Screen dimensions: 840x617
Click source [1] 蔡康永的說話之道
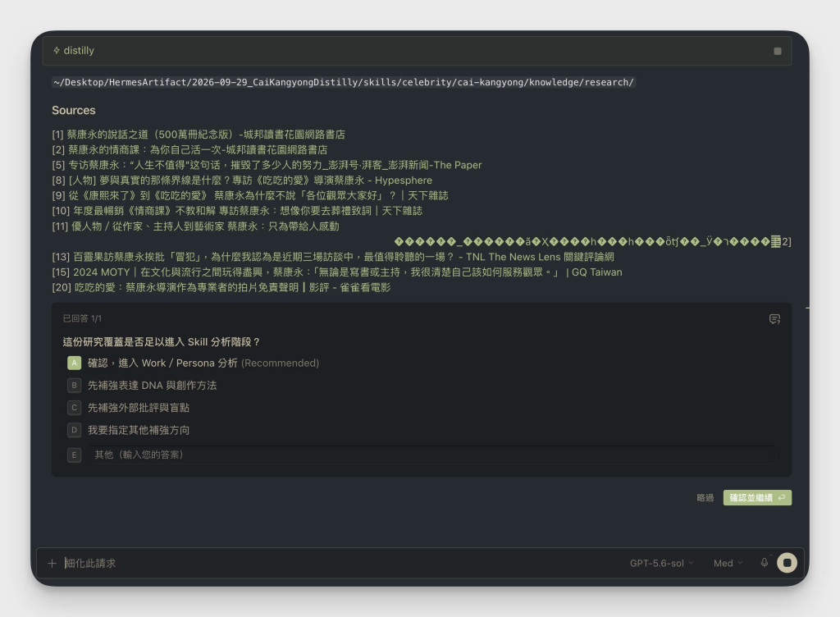199,135
